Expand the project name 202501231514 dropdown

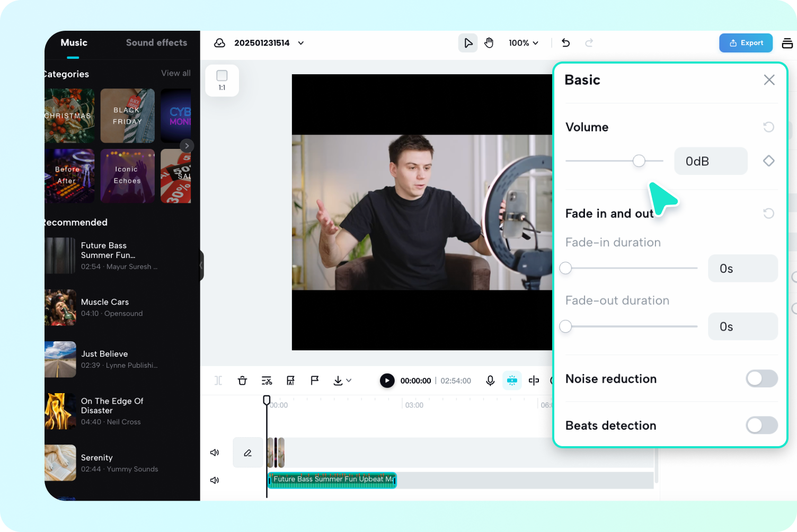pyautogui.click(x=301, y=43)
